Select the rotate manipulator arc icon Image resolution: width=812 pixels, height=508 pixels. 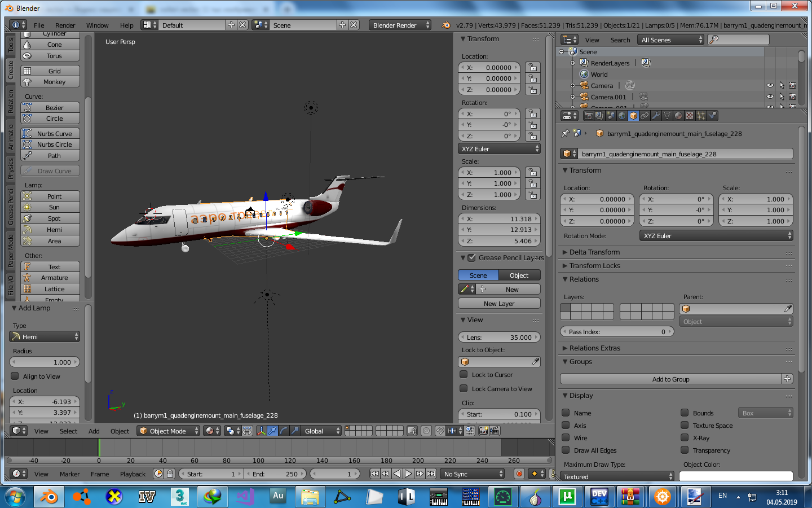[284, 431]
